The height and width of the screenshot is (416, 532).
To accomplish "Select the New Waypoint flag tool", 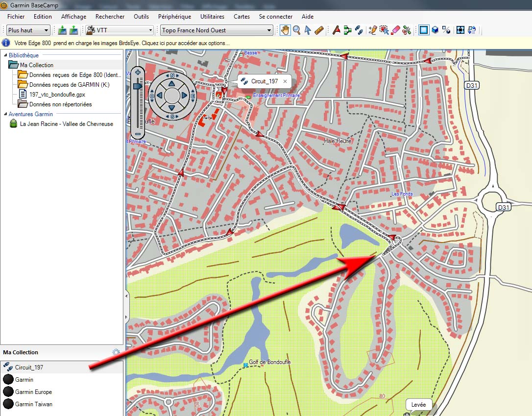I will [336, 30].
